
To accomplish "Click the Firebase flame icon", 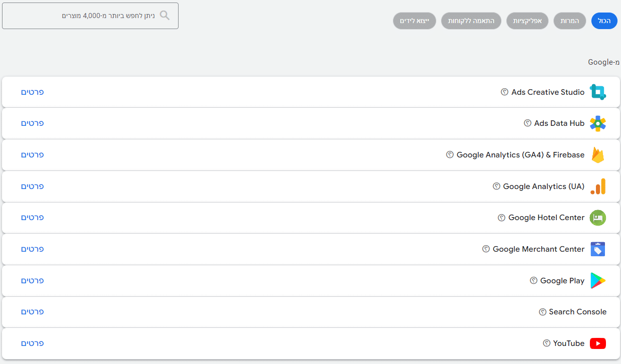I will coord(597,155).
